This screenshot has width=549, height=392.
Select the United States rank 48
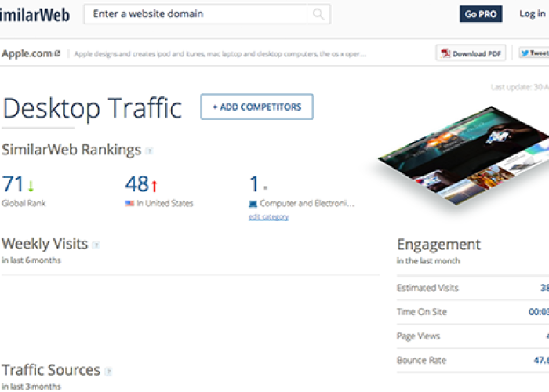coord(136,184)
